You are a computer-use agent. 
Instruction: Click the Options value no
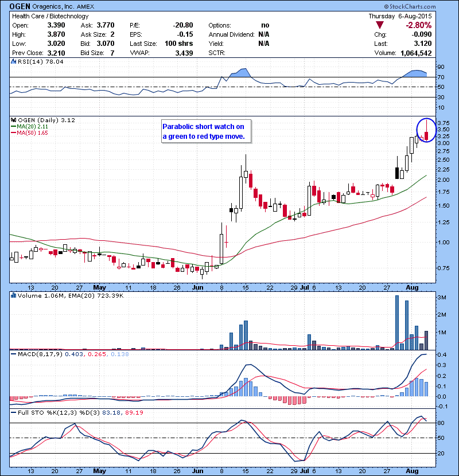tap(265, 25)
